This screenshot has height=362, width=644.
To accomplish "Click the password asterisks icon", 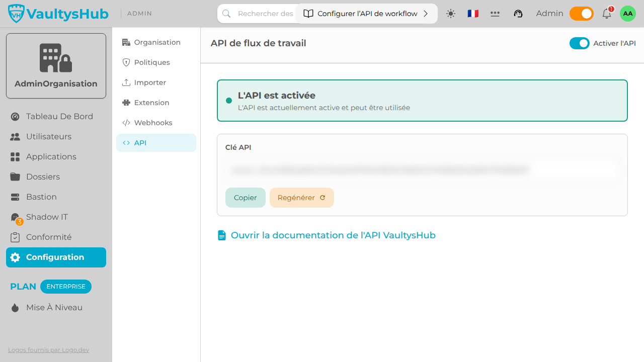I will (495, 14).
